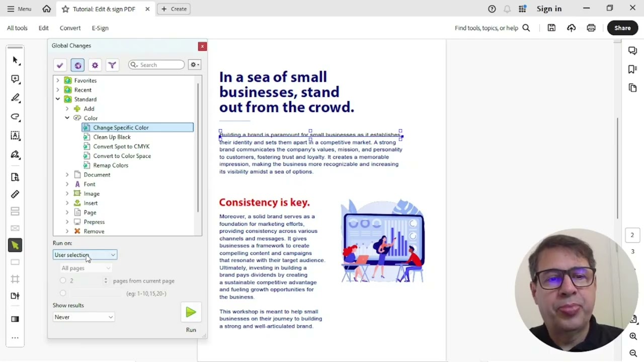Image resolution: width=644 pixels, height=362 pixels.
Task: Open the comments panel icon on right
Action: (x=633, y=51)
